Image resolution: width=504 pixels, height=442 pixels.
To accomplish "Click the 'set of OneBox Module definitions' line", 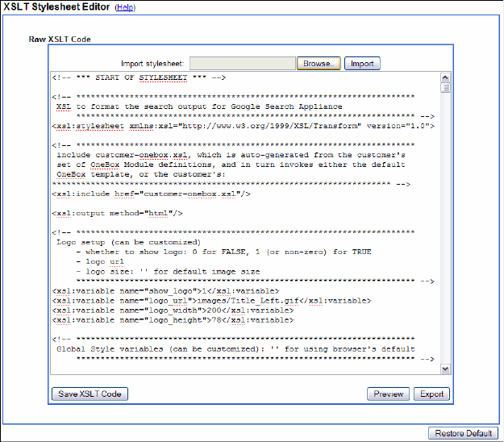I will tap(231, 165).
